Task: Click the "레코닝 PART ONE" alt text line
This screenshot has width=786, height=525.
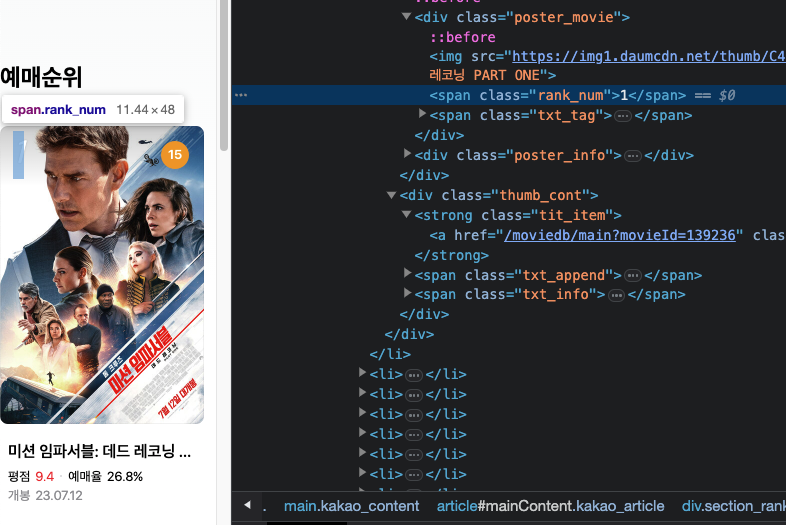Action: [x=492, y=75]
